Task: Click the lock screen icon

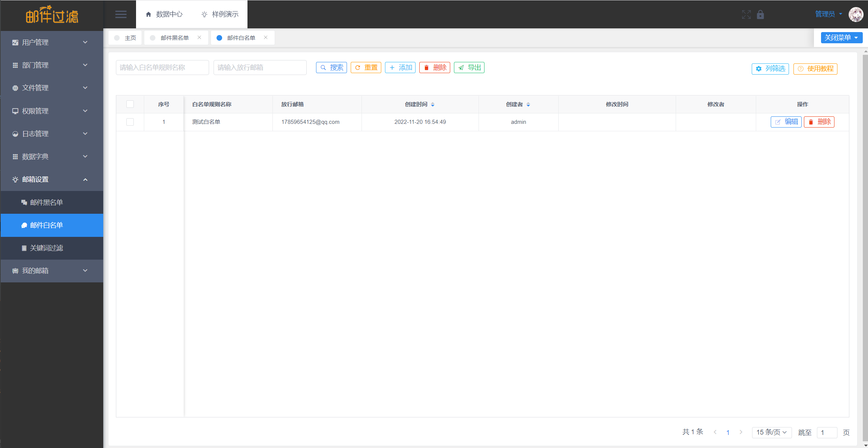Action: point(760,15)
